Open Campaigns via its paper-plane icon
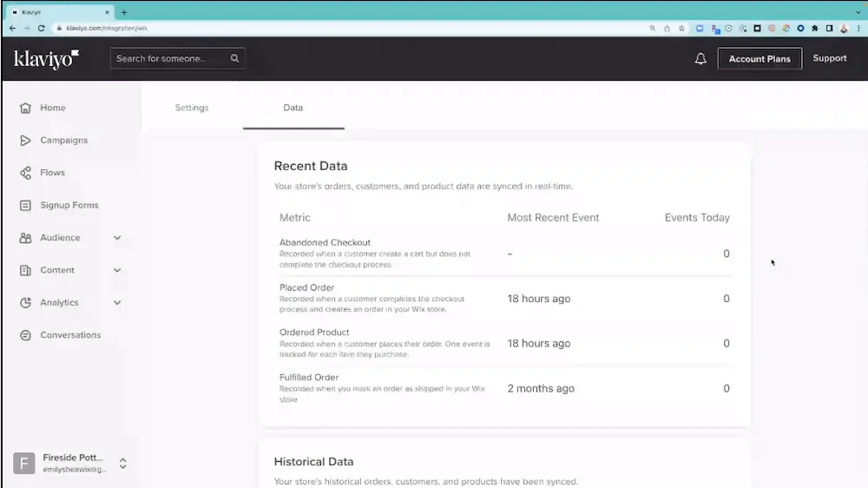 25,141
